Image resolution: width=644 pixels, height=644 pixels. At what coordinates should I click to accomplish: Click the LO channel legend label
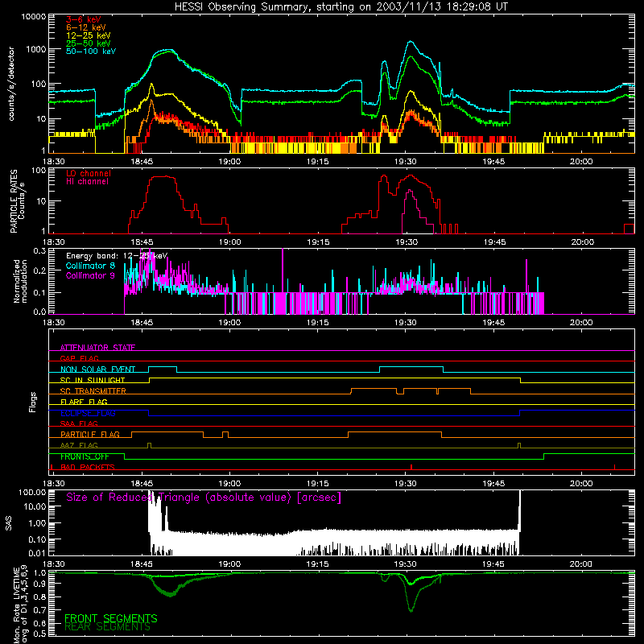pyautogui.click(x=88, y=173)
